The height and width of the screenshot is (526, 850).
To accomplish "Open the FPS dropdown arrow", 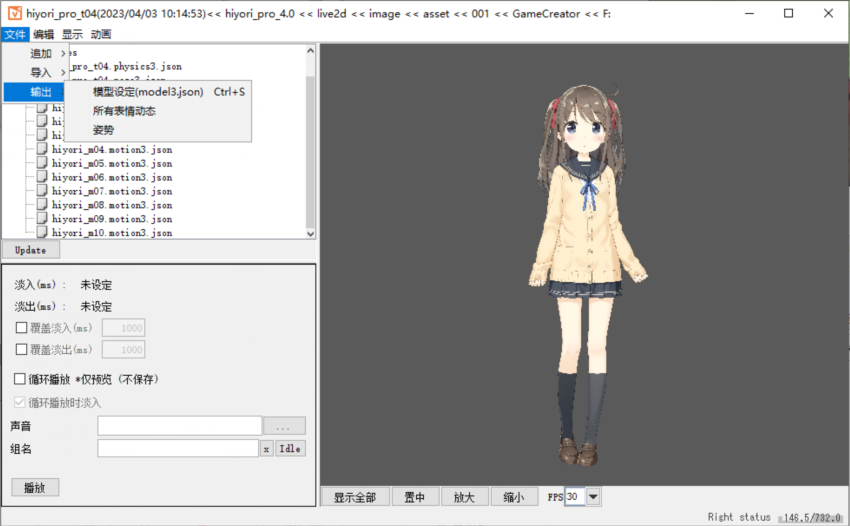I will click(x=594, y=497).
